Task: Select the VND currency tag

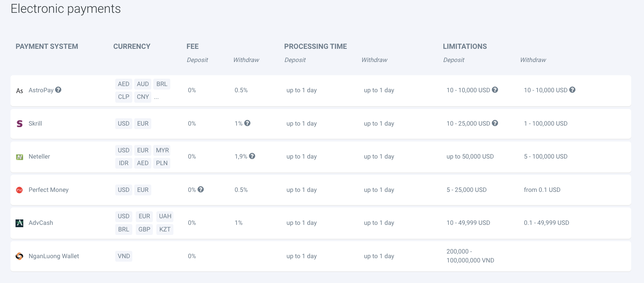Action: [x=124, y=256]
